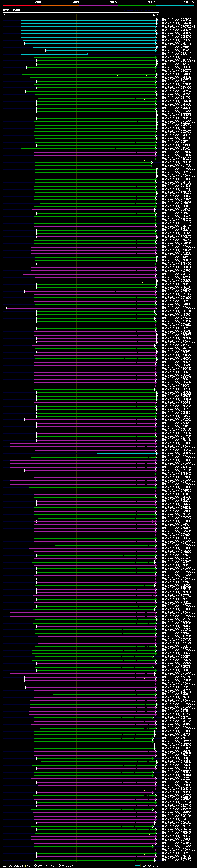Viewport: 197px width, 868px height.
Task: Select hit label UniRef100_Q84WV2
Action: pyautogui.click(x=177, y=47)
